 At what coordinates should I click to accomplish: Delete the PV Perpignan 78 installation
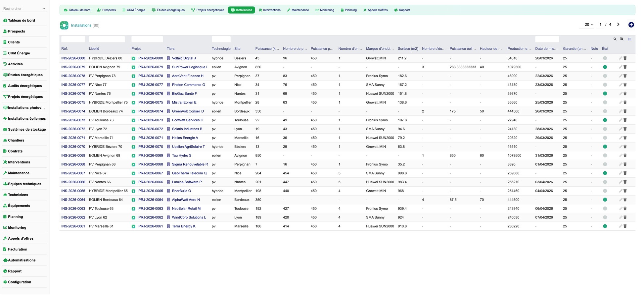(x=625, y=76)
